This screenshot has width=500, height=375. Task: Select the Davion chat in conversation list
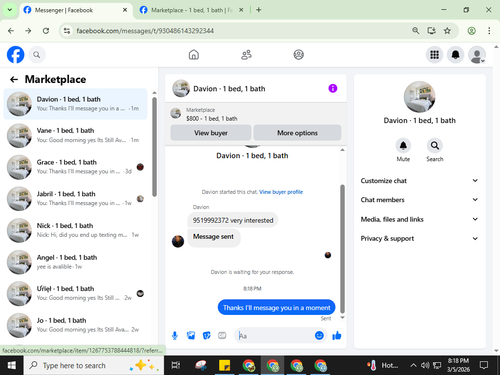75,104
